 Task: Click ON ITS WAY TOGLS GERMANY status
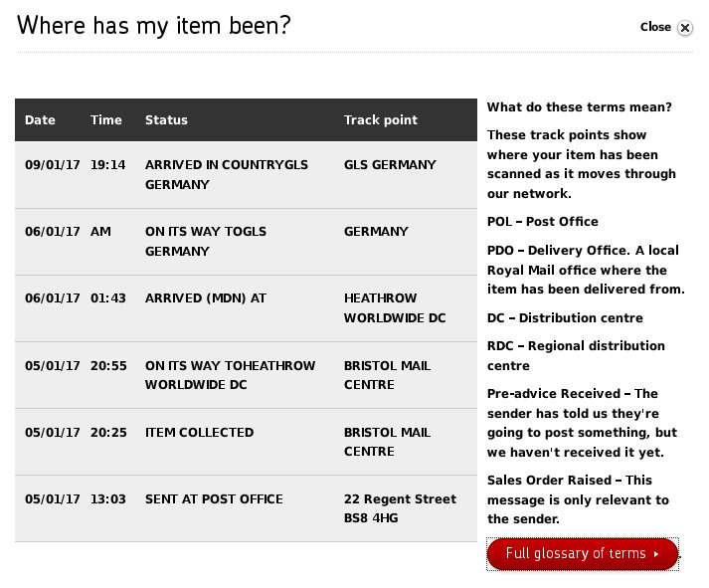(206, 241)
